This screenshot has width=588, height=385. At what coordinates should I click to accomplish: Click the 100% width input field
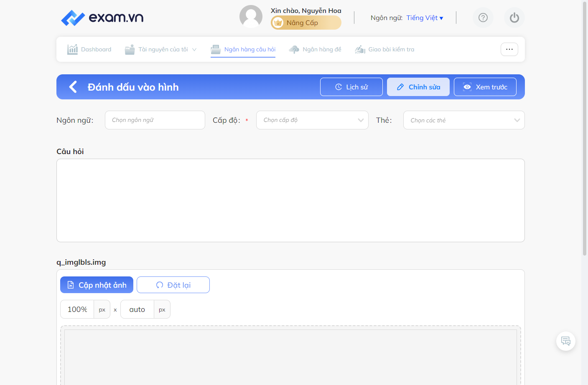tap(77, 309)
